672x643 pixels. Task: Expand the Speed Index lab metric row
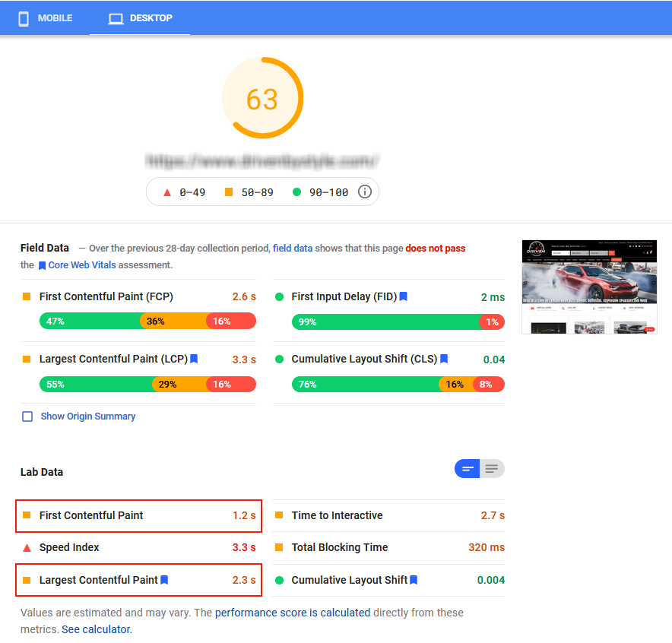click(138, 547)
